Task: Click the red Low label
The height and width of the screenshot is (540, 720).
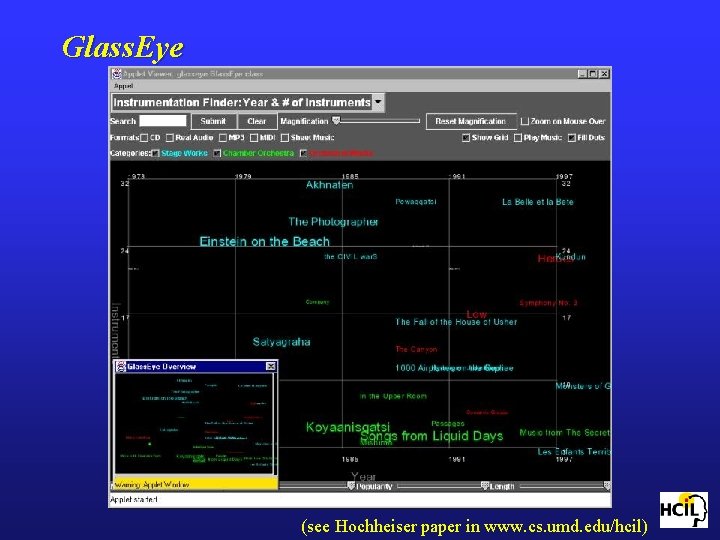Action: coord(477,315)
